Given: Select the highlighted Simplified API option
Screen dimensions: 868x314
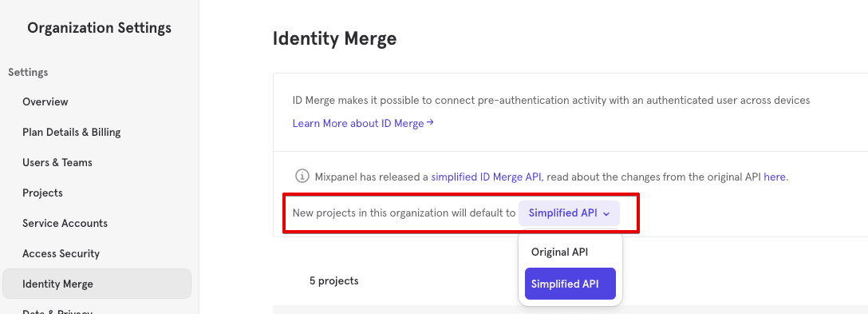Looking at the screenshot, I should coord(570,284).
